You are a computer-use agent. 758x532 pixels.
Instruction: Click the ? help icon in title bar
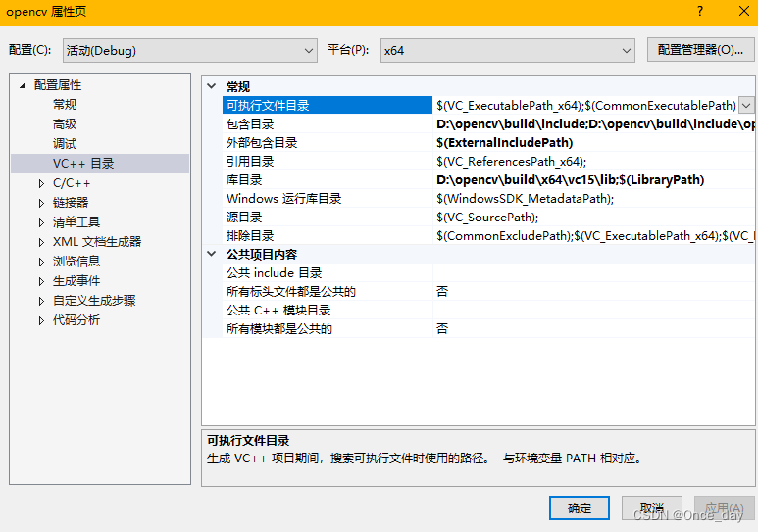pos(700,11)
